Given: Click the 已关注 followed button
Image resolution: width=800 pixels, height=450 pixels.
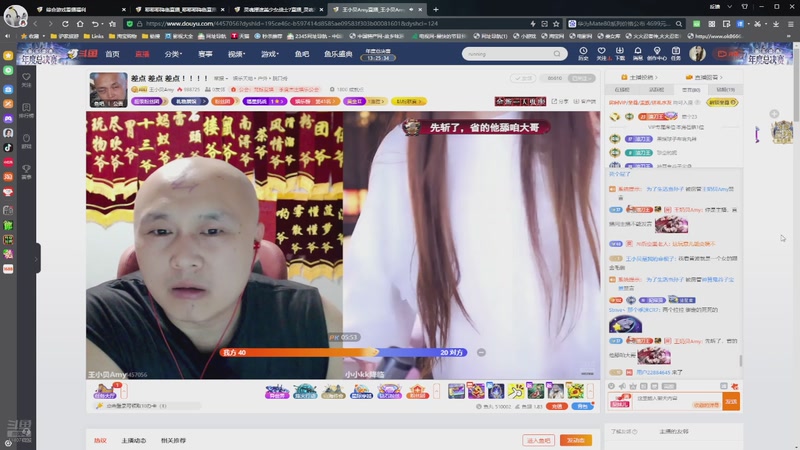Looking at the screenshot, I should (581, 78).
